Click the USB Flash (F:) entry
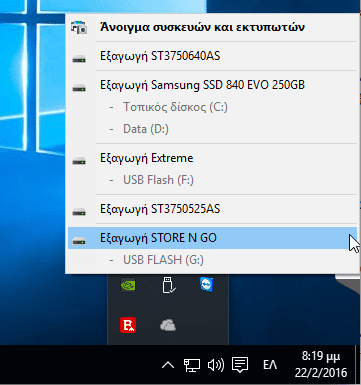 click(158, 180)
